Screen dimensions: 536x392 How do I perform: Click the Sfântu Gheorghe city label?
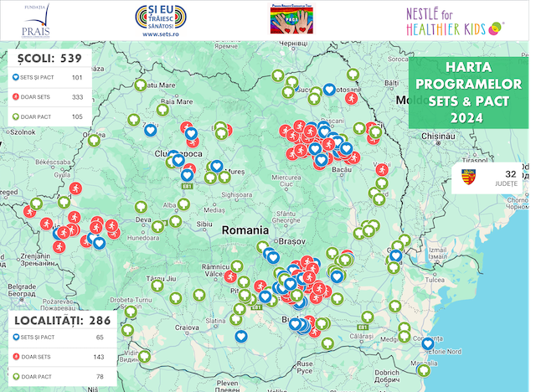pyautogui.click(x=286, y=217)
